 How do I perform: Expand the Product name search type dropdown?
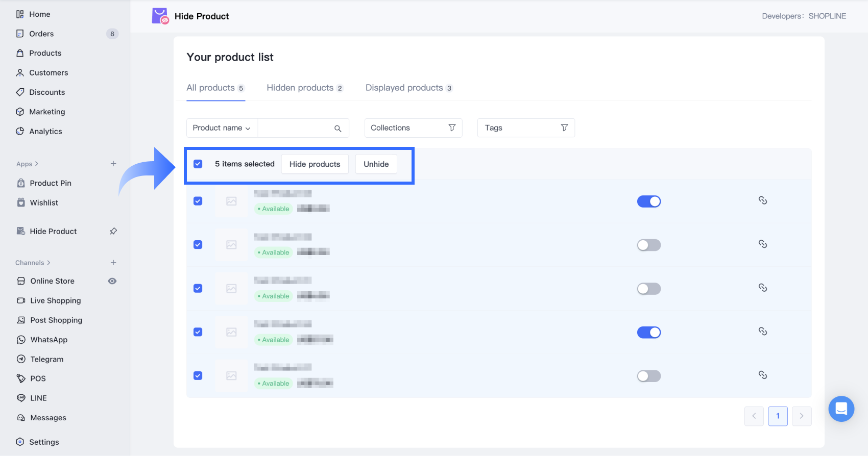222,128
